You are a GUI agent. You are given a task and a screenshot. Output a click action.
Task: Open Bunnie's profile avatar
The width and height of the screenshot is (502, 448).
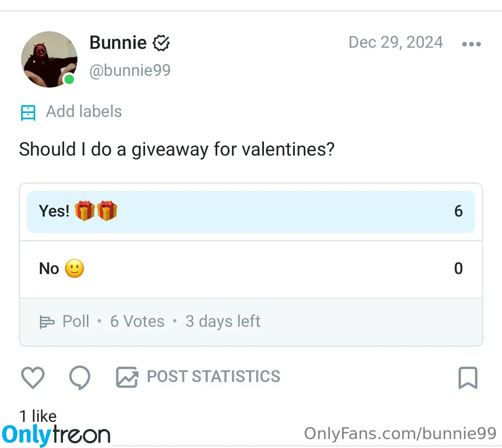click(x=49, y=59)
